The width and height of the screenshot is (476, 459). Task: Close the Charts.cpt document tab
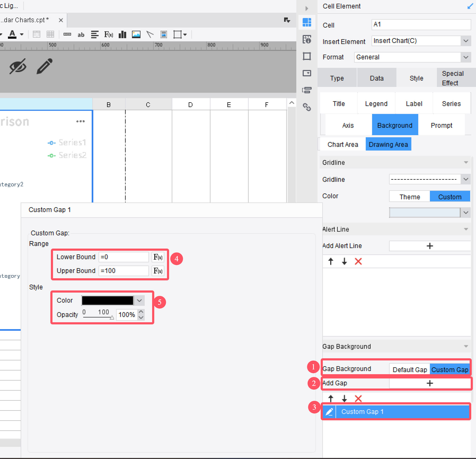61,20
